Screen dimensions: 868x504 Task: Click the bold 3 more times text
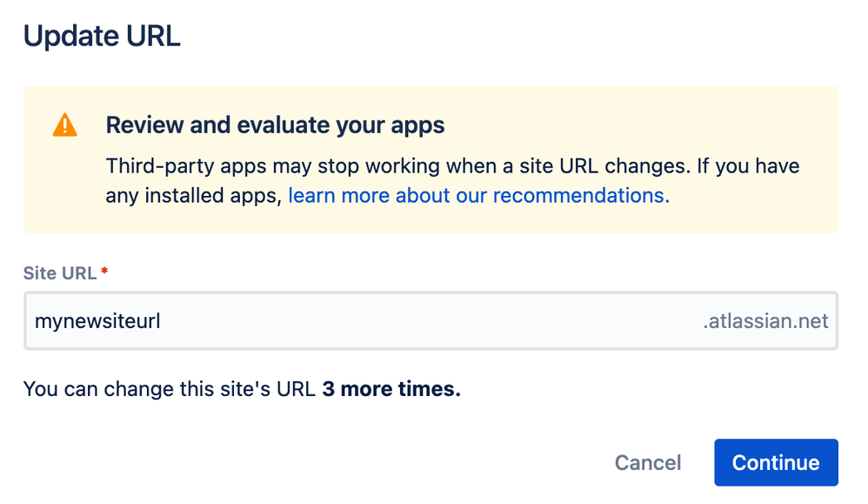[391, 389]
